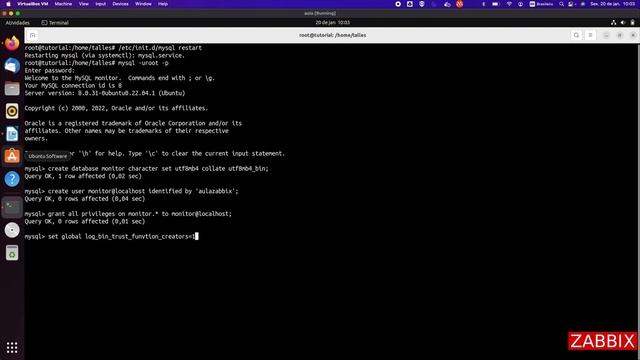Select the Terminal icon in dock
Viewport: 640px width, 360px height.
pos(12,207)
